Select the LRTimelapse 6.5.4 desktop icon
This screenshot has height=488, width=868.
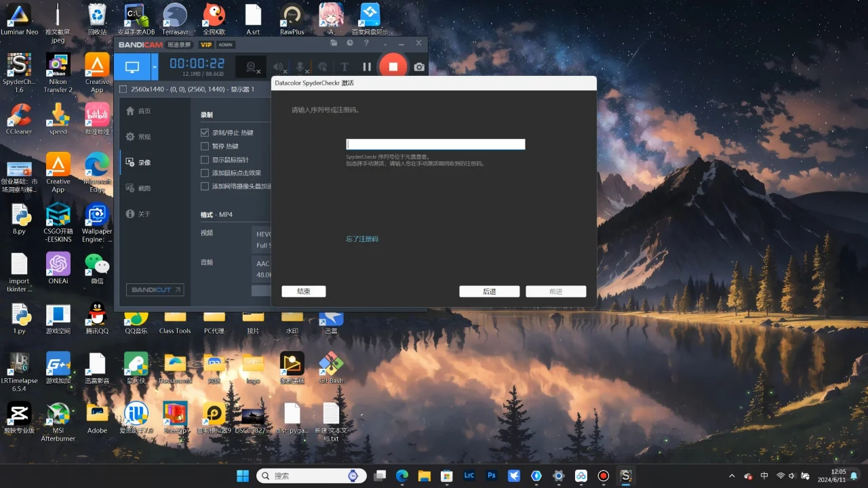pos(19,372)
